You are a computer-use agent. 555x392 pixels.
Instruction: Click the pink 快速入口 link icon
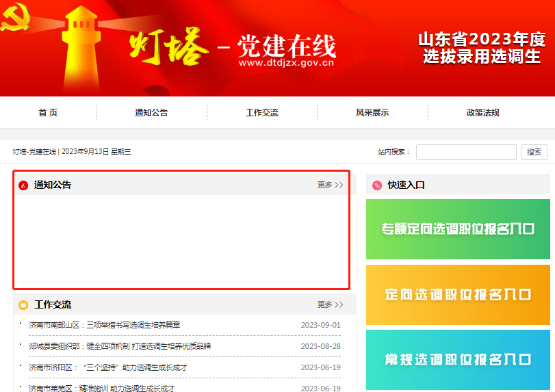coord(377,185)
